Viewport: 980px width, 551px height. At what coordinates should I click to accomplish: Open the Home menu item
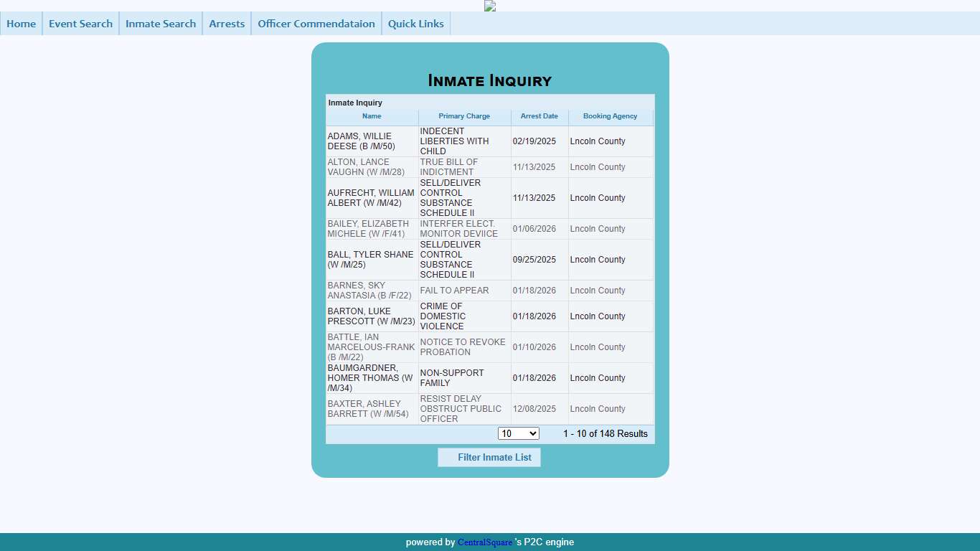click(x=22, y=24)
